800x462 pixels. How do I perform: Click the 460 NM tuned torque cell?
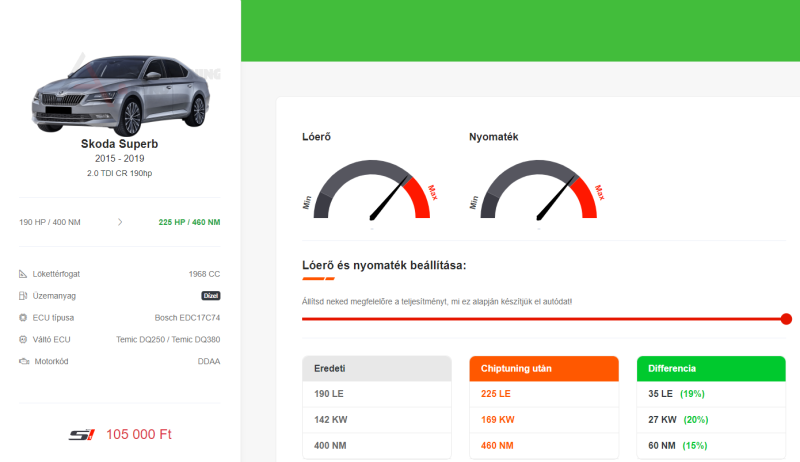pyautogui.click(x=544, y=446)
